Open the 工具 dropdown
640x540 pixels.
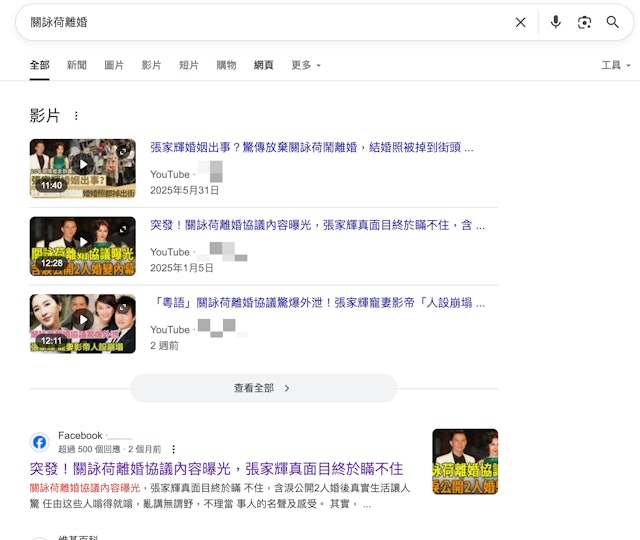616,65
